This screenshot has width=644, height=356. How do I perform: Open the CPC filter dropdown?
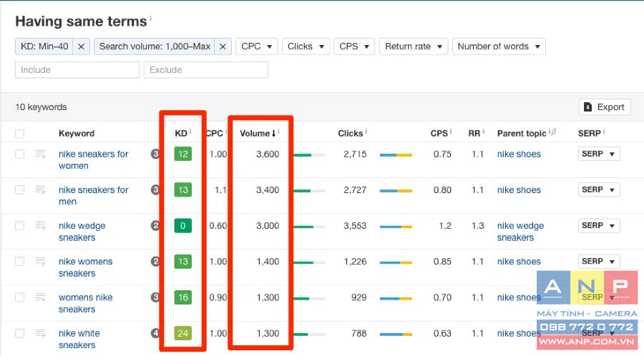[257, 46]
